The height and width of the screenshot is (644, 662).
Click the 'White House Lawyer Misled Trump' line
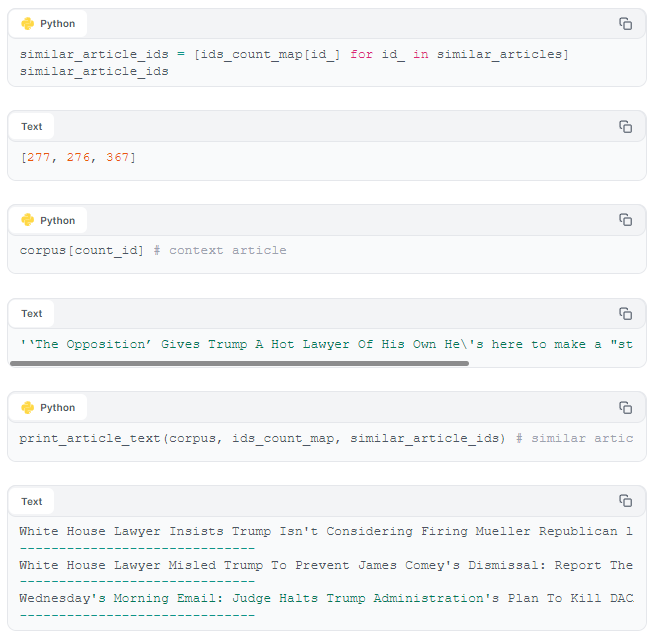[326, 565]
